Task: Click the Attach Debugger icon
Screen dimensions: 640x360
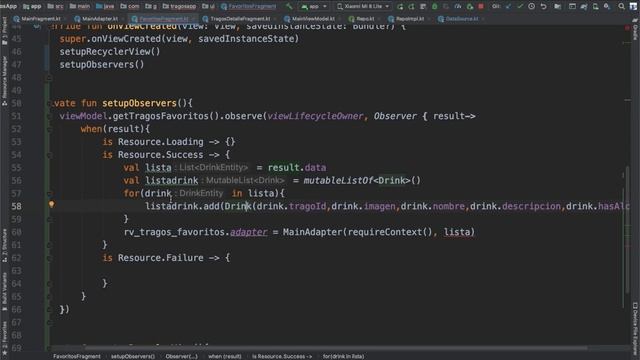Action: (469, 7)
